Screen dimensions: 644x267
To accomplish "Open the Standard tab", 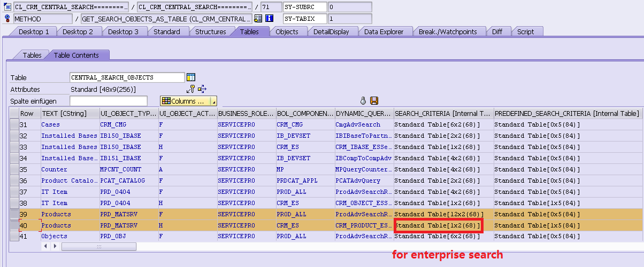I will pos(167,32).
